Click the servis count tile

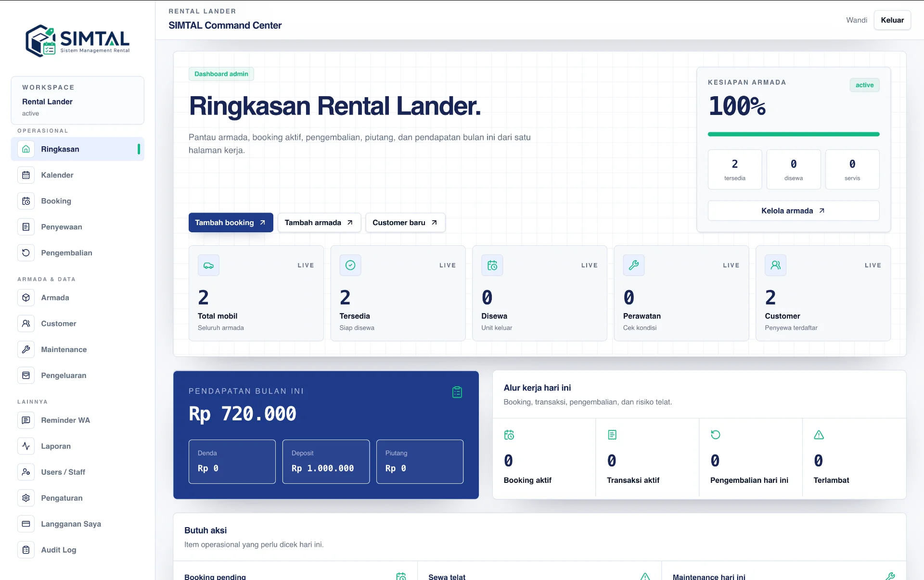click(x=852, y=169)
